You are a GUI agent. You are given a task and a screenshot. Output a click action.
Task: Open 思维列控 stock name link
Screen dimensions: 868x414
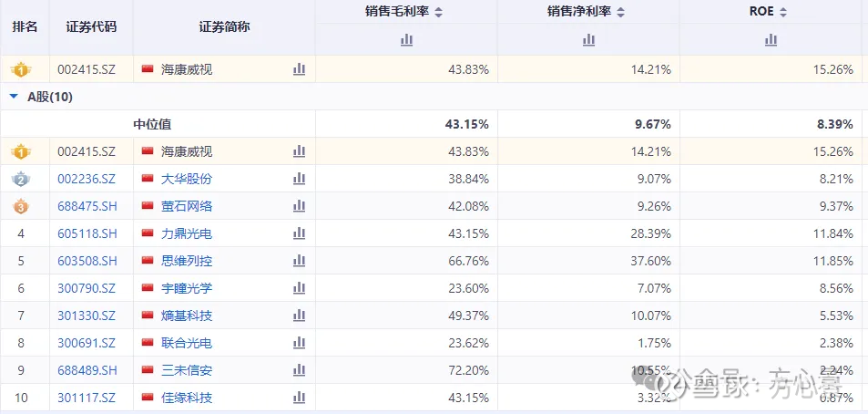[x=187, y=261]
